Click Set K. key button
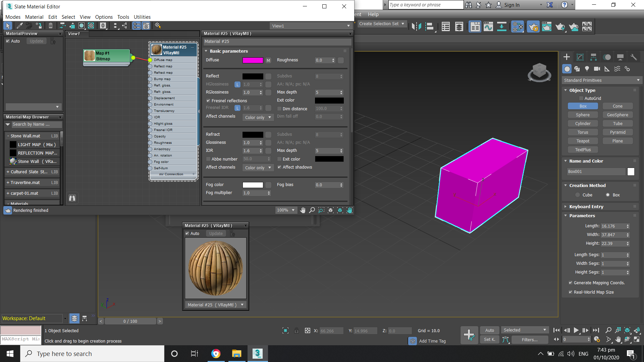Viewport: 644px width, 362px height. pyautogui.click(x=489, y=340)
